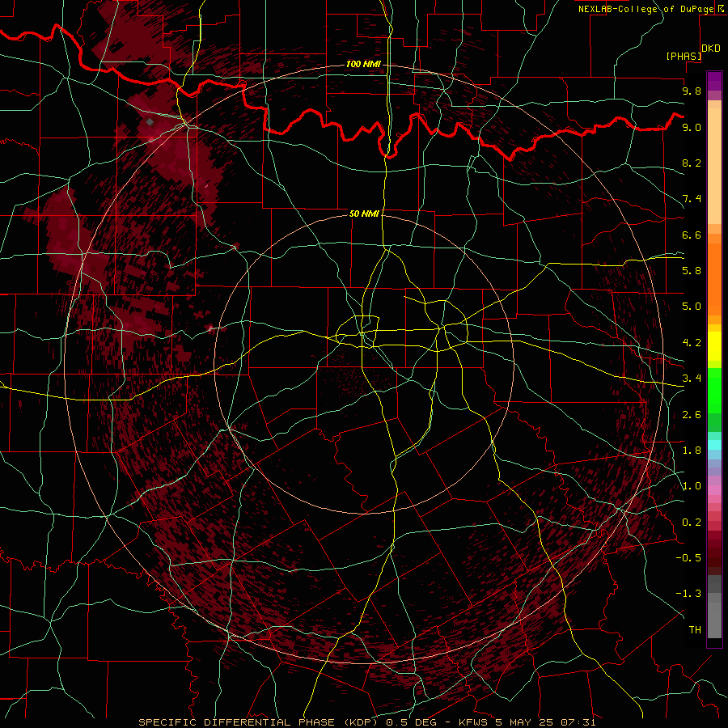Pick the purple top segment of the color bar

tap(714, 81)
